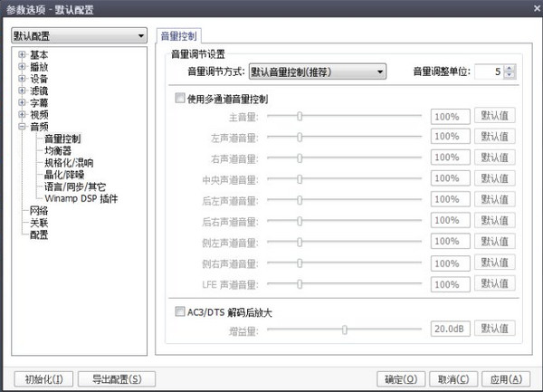Select 均衡器 in the tree

coord(58,150)
